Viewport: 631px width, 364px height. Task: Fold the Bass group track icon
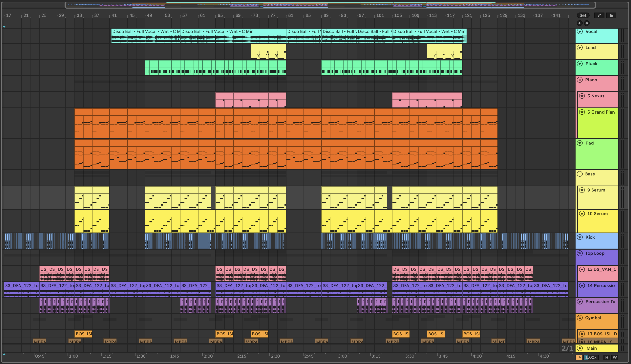click(x=580, y=174)
